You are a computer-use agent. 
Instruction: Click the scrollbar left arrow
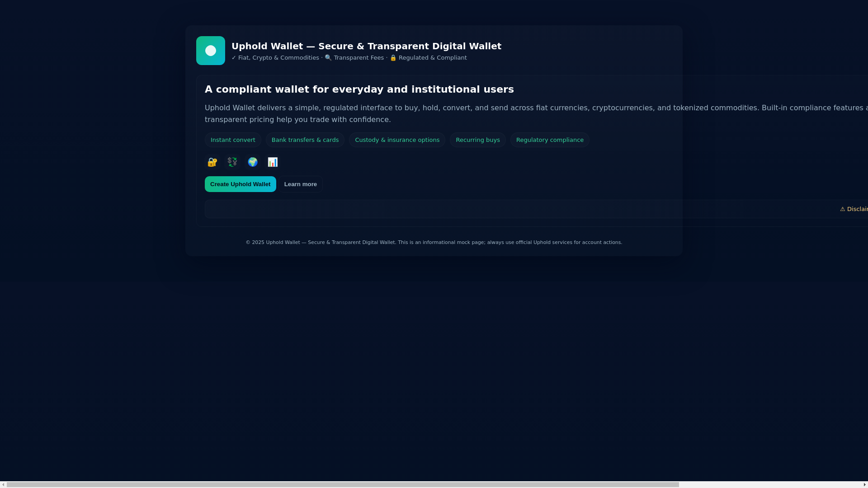coord(3,484)
